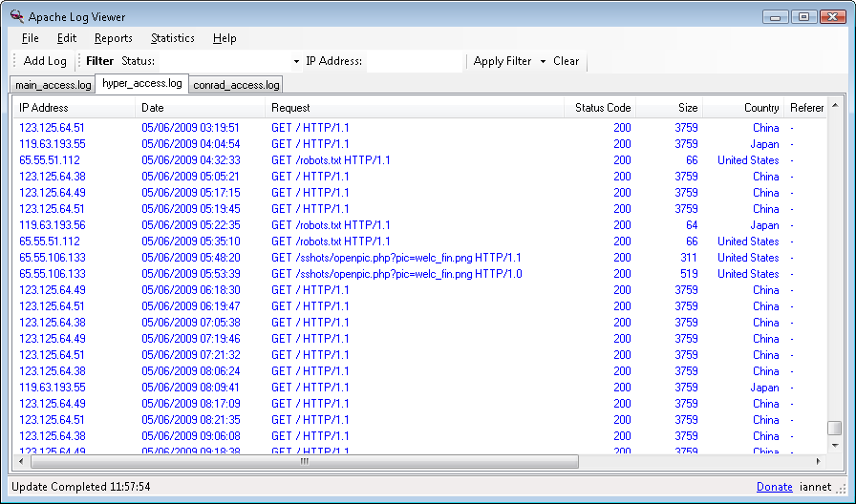This screenshot has height=504, width=856.
Task: Switch to the conrad_access.log tab
Action: pos(236,85)
